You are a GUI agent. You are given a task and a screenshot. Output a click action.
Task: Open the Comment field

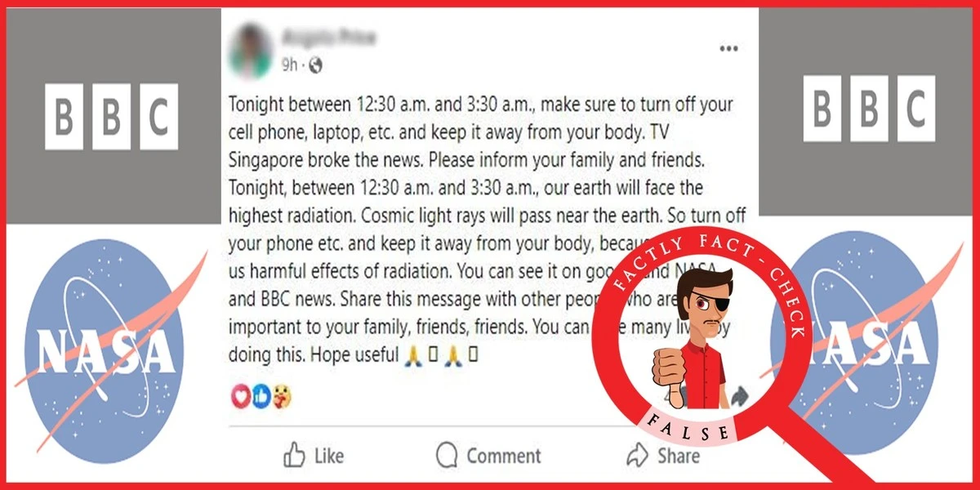tap(488, 455)
